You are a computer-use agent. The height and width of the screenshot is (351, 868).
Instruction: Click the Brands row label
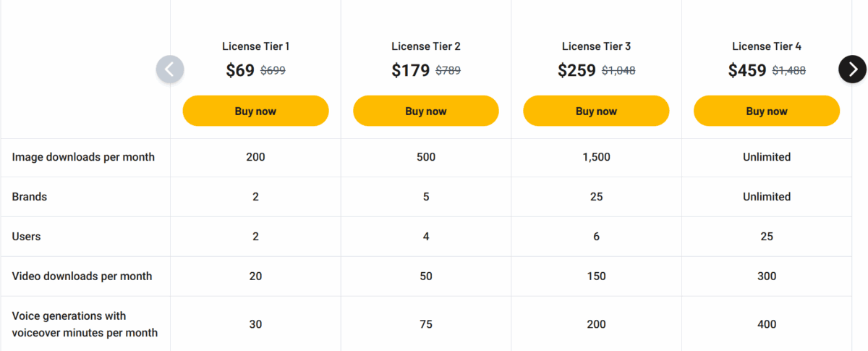click(30, 197)
